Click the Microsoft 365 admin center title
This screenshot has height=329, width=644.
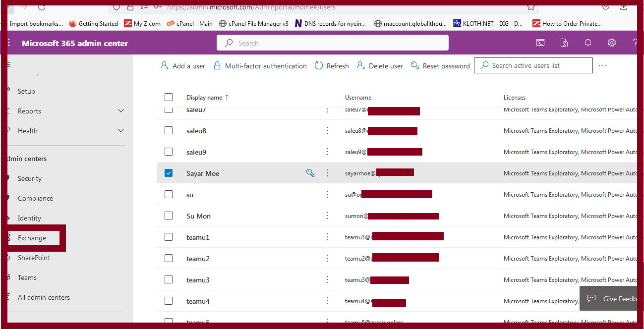pos(75,44)
